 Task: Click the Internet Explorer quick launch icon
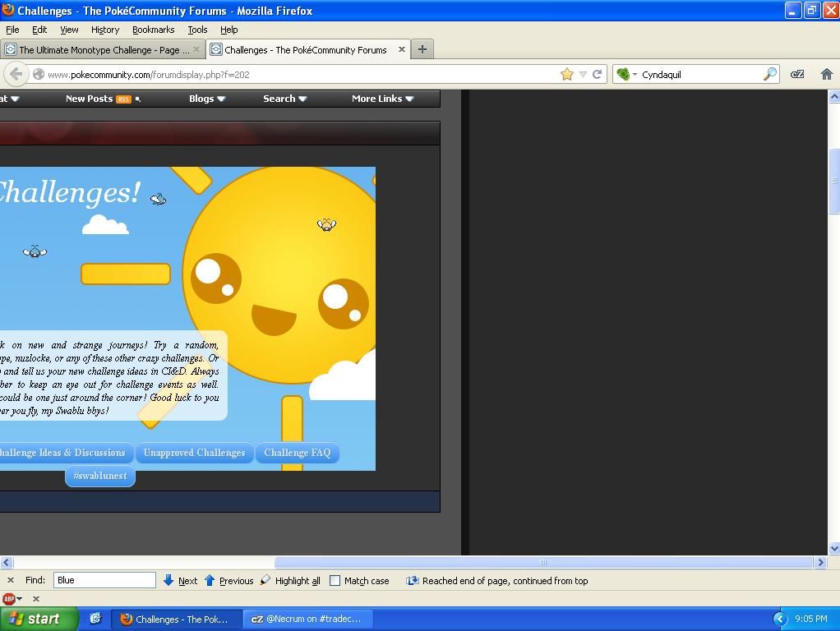click(x=95, y=619)
